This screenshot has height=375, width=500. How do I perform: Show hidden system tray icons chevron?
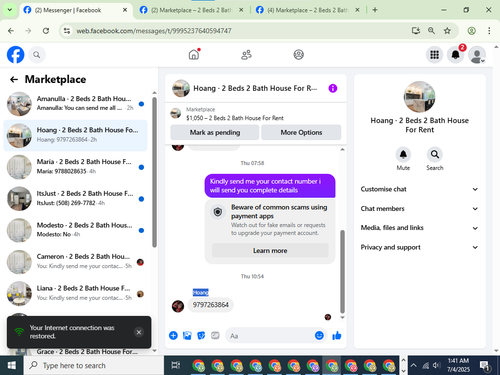(413, 365)
